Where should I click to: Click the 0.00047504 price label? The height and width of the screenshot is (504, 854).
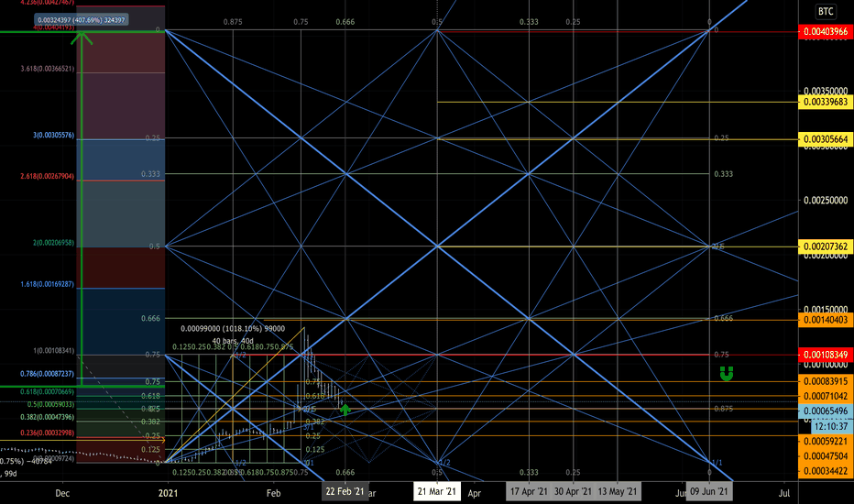826,456
